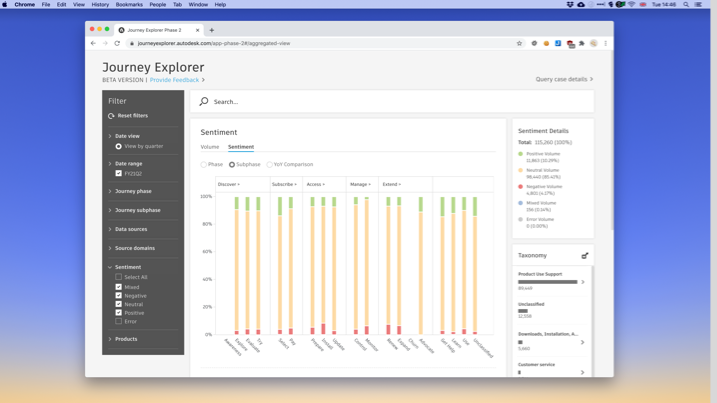The image size is (717, 403).
Task: Click the Mixed Volume blue legend dot
Action: [x=520, y=203]
